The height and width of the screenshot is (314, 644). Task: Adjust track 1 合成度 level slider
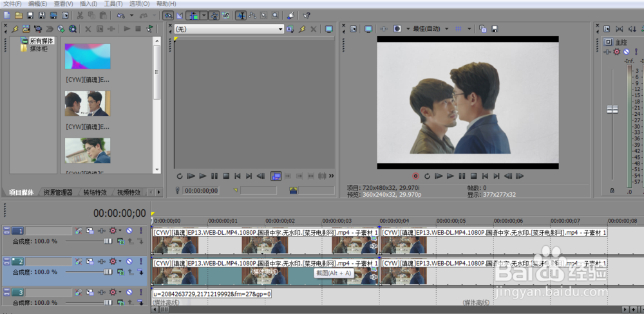pyautogui.click(x=108, y=241)
